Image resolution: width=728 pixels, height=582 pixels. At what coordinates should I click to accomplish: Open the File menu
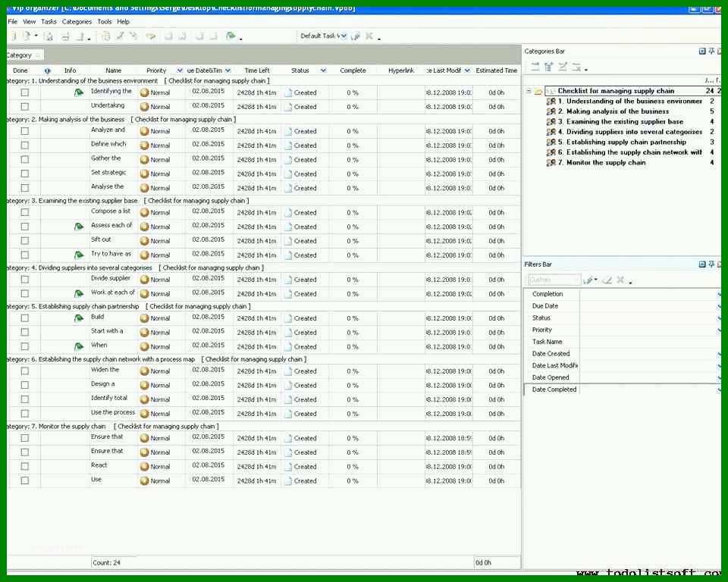pos(13,22)
